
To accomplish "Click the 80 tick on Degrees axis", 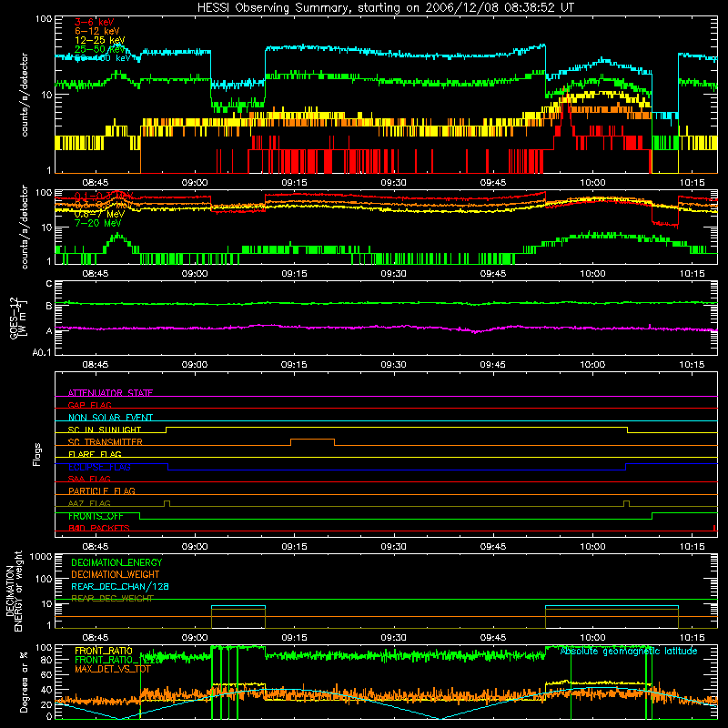I will (46, 659).
